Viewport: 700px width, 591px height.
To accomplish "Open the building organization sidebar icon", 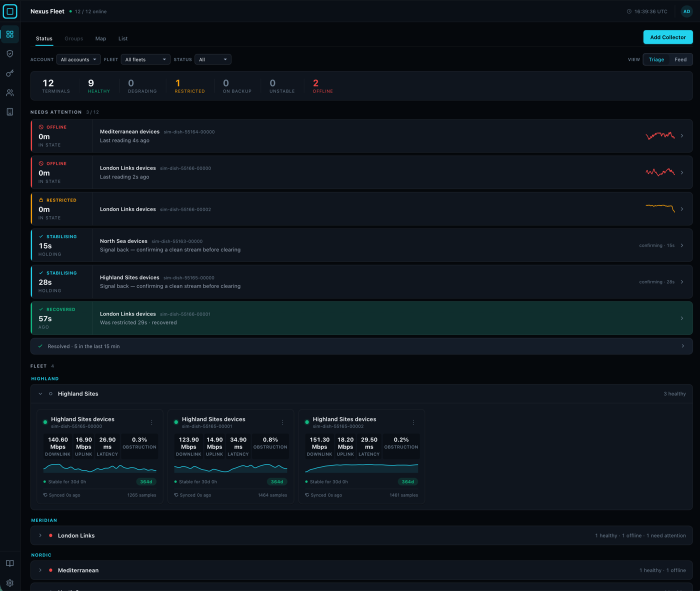I will [10, 112].
